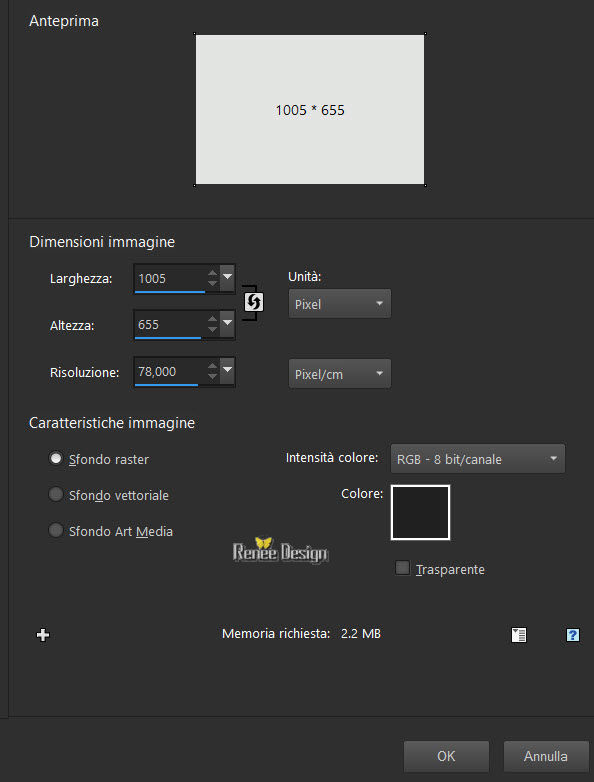594x782 pixels.
Task: Cancel the dialog with Annulla
Action: click(546, 756)
